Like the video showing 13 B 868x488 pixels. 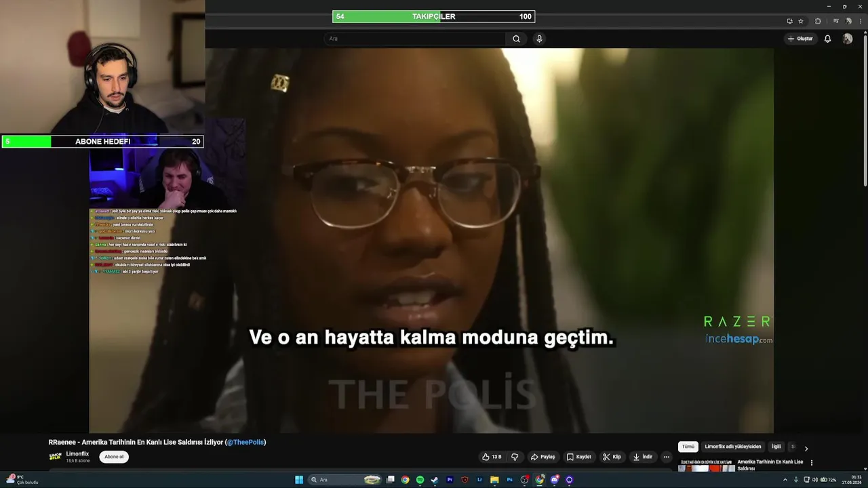coord(492,457)
